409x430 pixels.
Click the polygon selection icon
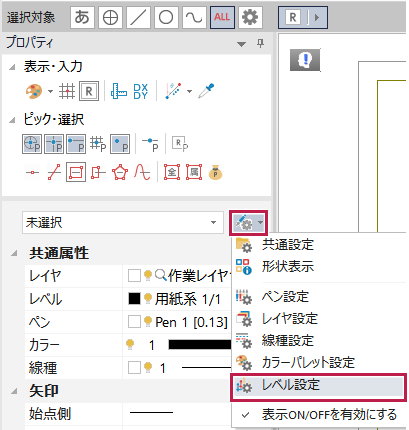point(120,172)
